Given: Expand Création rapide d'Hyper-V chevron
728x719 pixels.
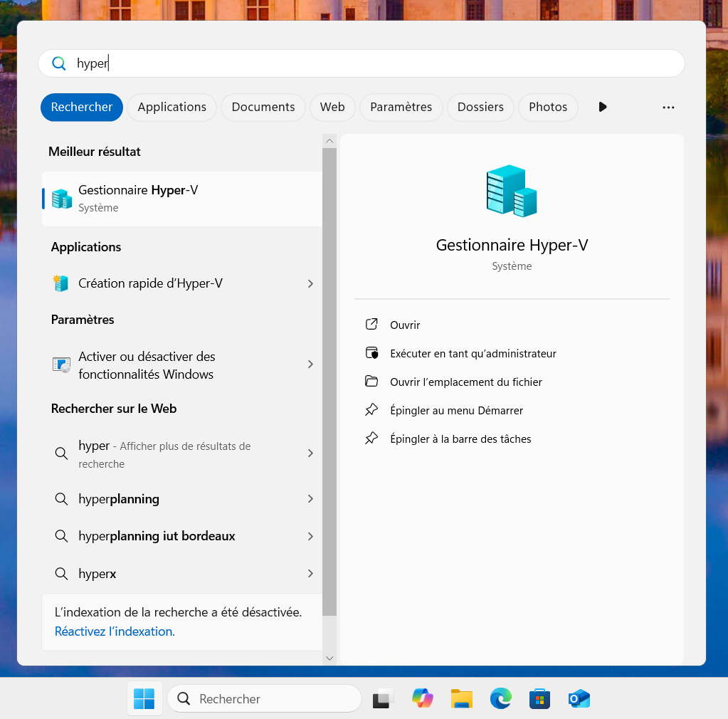Looking at the screenshot, I should pos(310,283).
